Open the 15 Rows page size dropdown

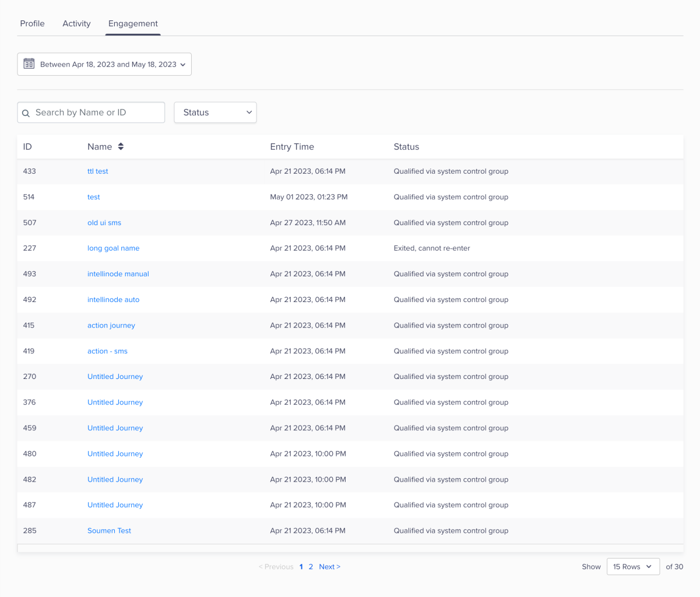[632, 567]
